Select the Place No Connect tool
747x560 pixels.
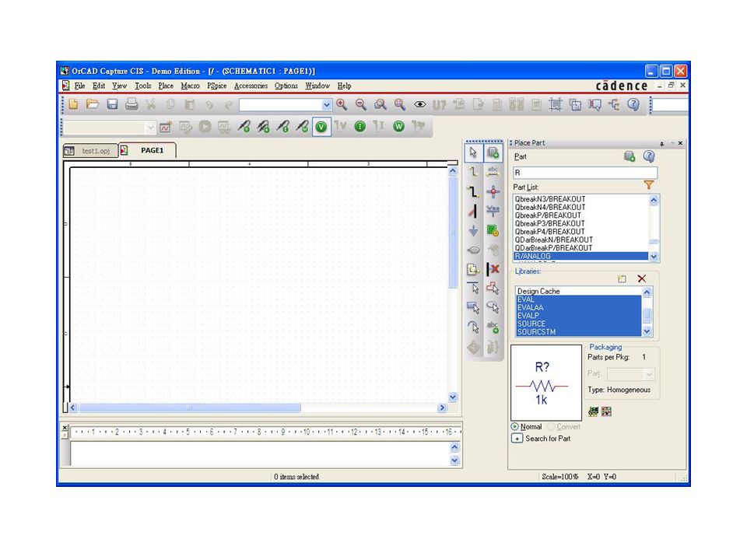[493, 270]
